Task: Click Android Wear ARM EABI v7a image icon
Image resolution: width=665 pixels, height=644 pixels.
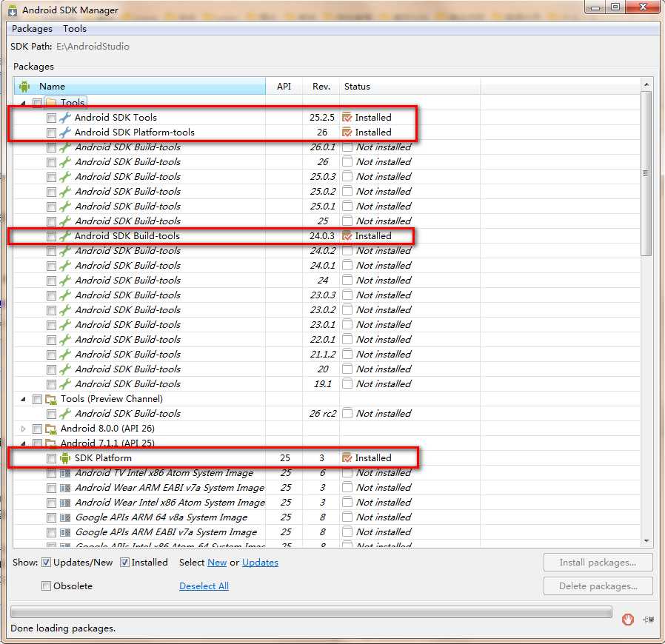Action: (65, 488)
